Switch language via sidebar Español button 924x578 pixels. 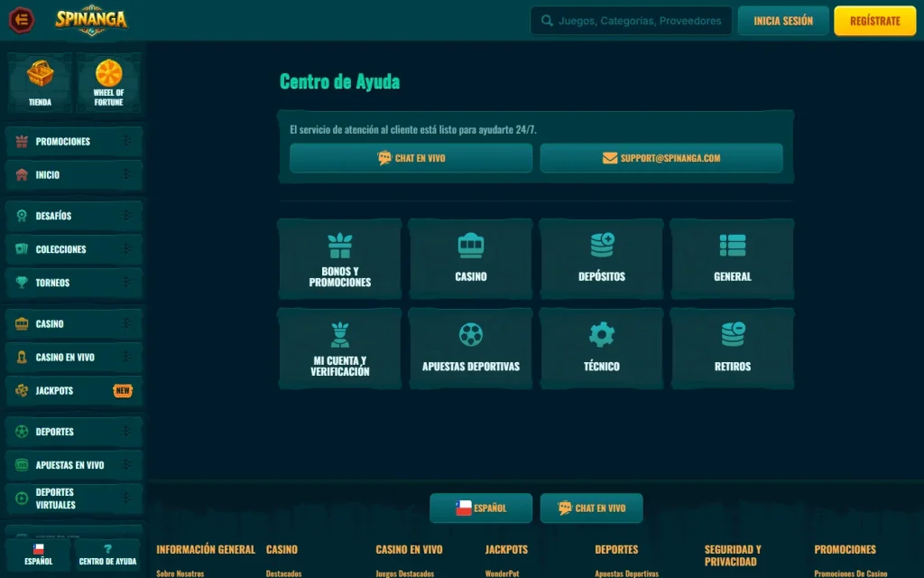(38, 555)
